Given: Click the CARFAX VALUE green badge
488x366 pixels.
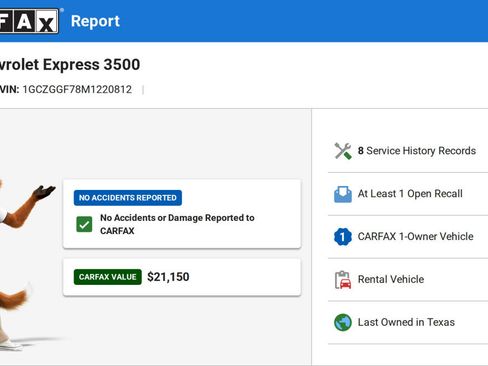Looking at the screenshot, I should coord(108,277).
